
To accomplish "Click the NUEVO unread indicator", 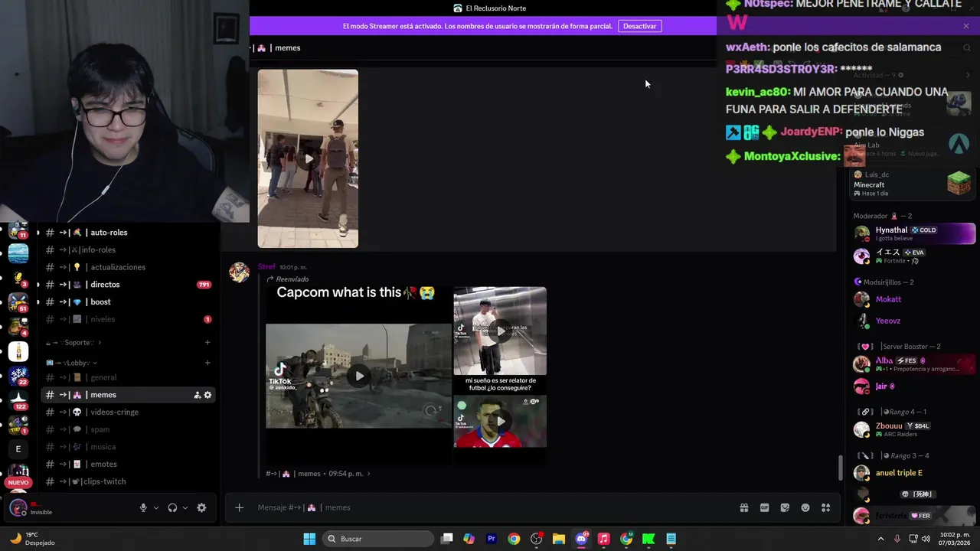I will tap(18, 483).
